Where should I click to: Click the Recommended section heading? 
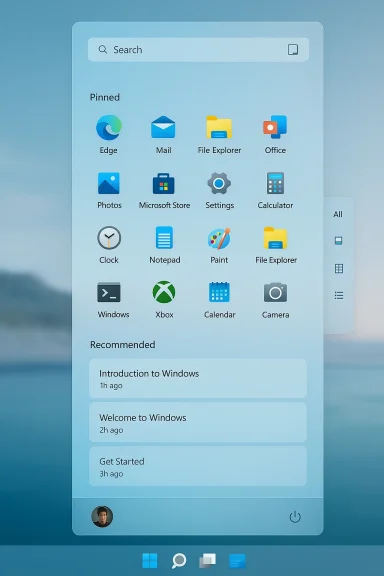click(122, 345)
